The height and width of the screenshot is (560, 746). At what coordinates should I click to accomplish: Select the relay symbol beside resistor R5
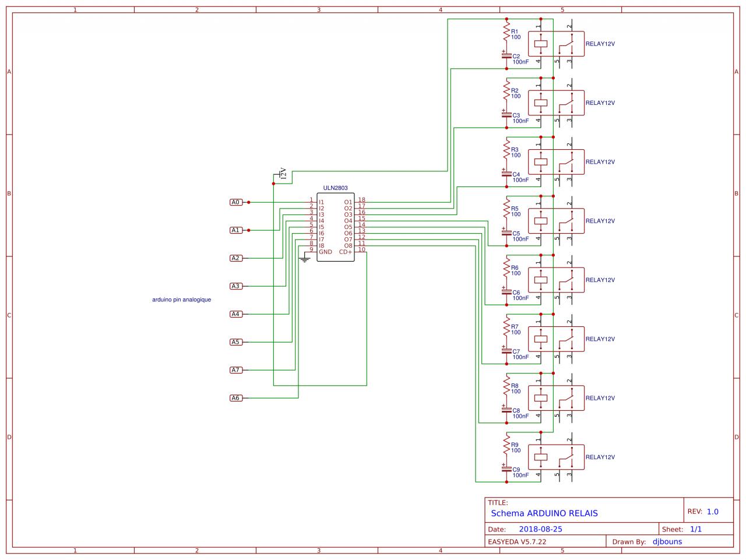click(x=556, y=221)
